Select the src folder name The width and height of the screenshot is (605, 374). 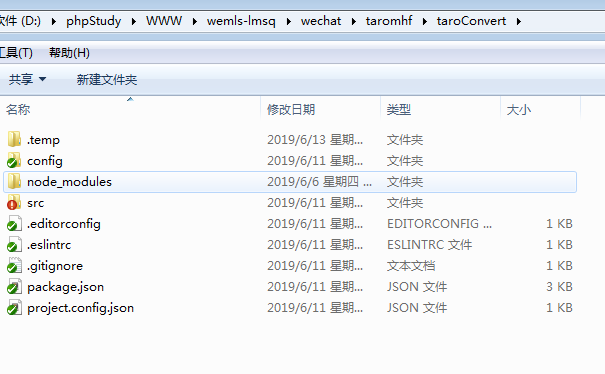click(35, 203)
